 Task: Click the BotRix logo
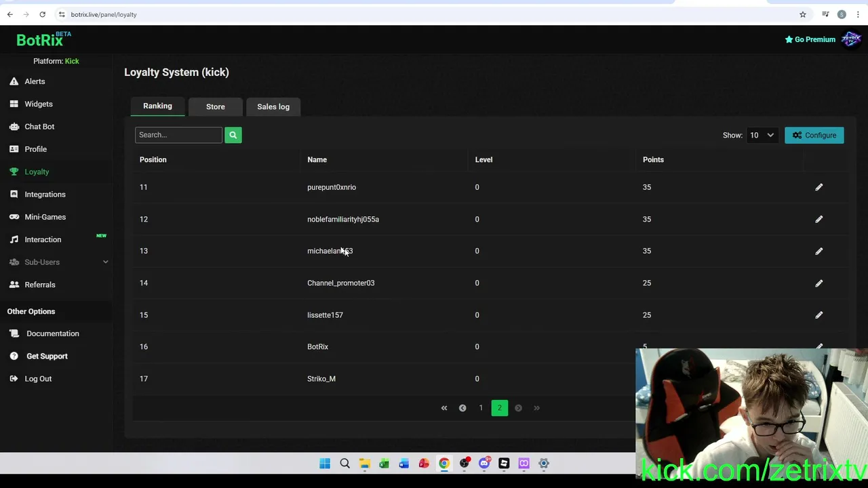pos(43,39)
